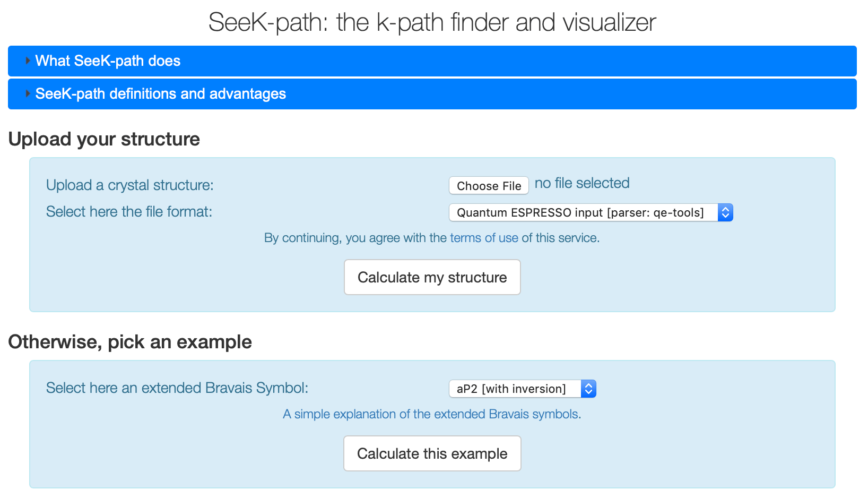The height and width of the screenshot is (498, 868).
Task: Click the stepper arrows on the file format selector
Action: pyautogui.click(x=725, y=212)
